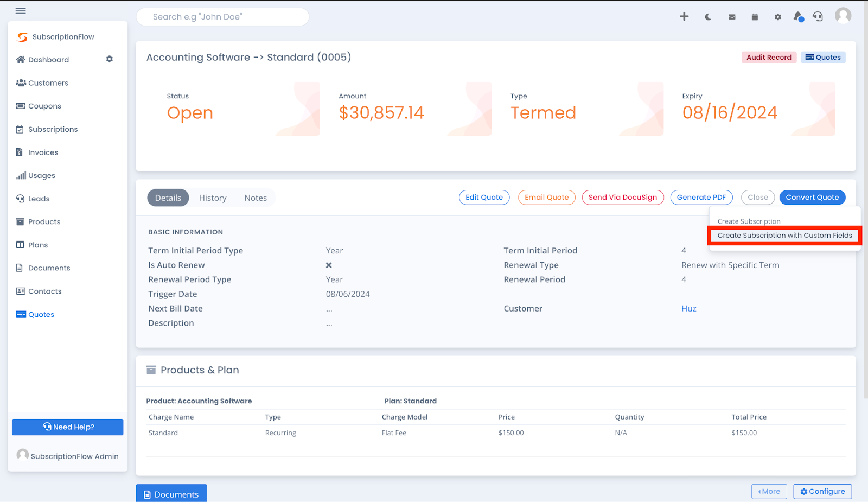Click the Flat Fee charge model cell
The width and height of the screenshot is (868, 502).
tap(394, 433)
